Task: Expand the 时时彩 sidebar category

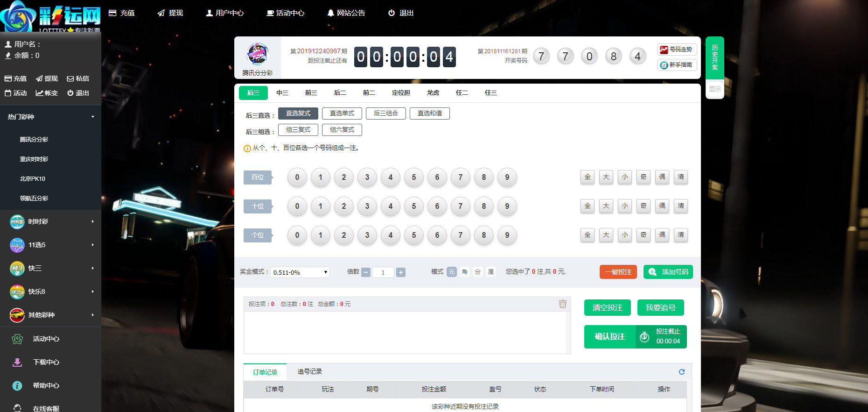Action: [51, 221]
